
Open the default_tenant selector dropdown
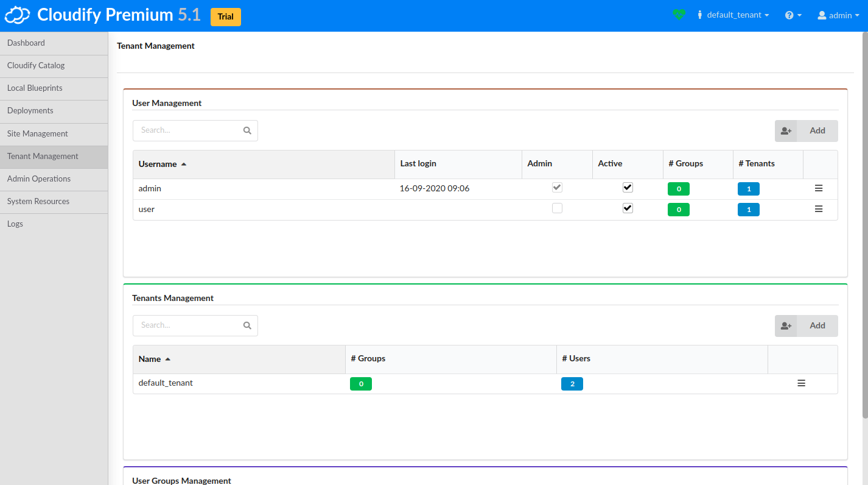pos(733,15)
